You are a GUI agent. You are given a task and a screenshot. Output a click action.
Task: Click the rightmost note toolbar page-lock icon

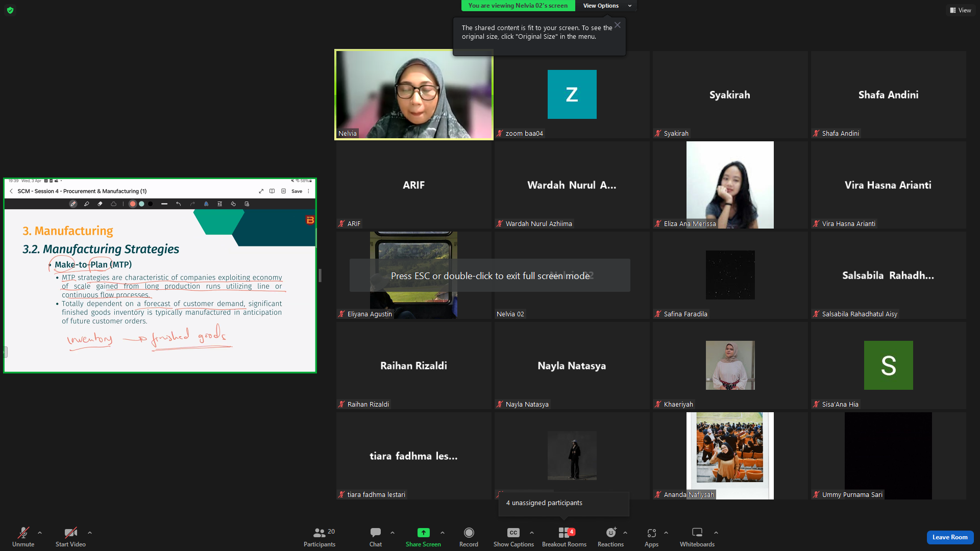click(247, 204)
